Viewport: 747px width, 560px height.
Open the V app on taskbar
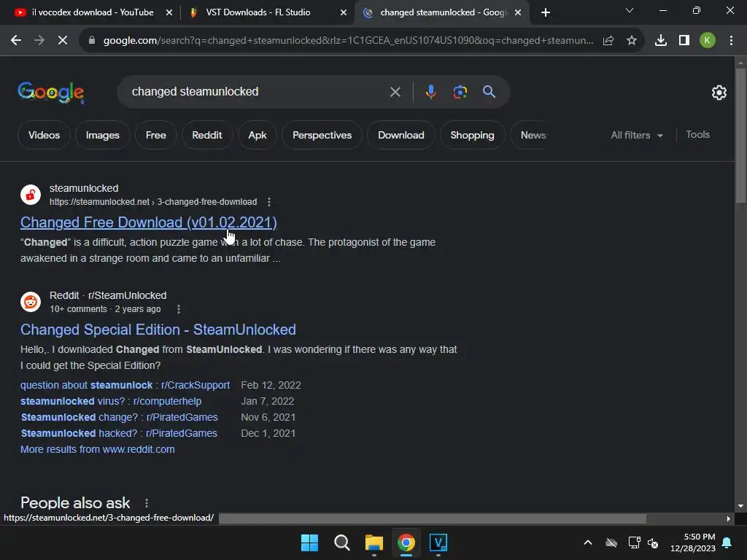point(438,542)
